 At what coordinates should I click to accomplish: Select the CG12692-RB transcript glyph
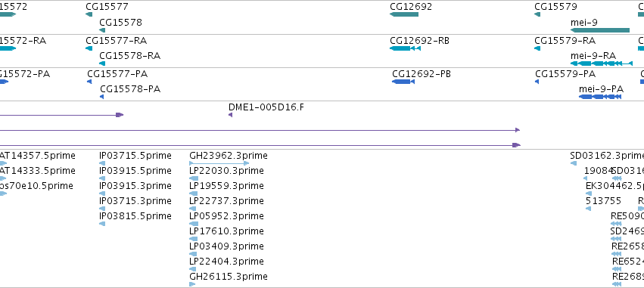pos(405,48)
